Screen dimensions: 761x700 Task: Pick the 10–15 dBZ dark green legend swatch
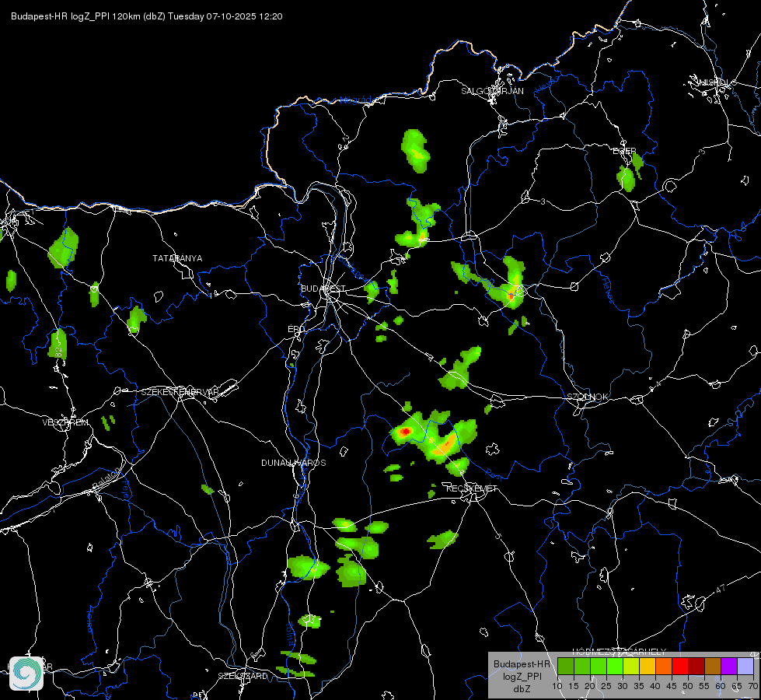click(x=565, y=666)
